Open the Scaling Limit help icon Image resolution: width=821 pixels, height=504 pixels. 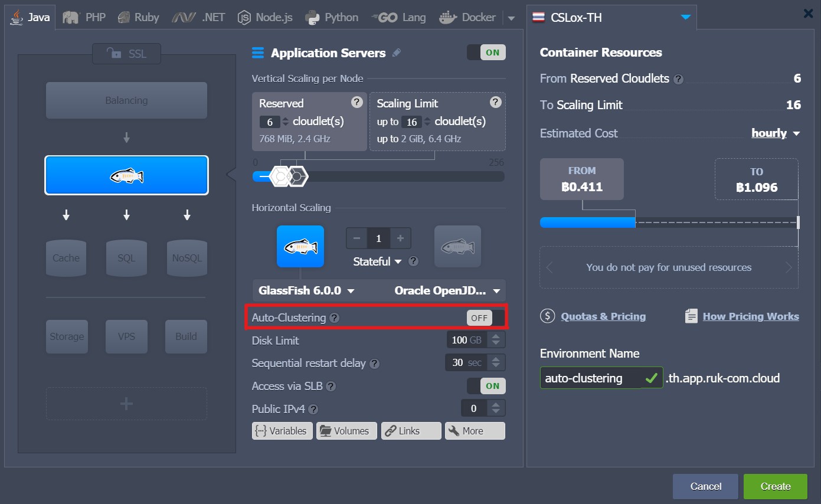(495, 102)
